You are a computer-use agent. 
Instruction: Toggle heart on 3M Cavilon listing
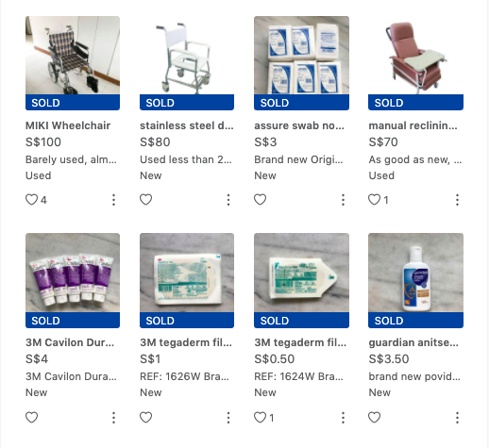(31, 418)
